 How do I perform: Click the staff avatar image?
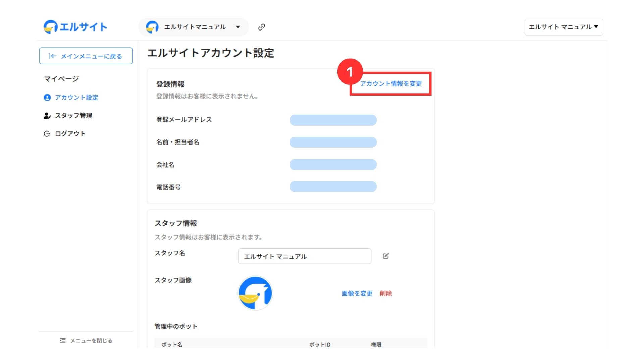pos(255,293)
